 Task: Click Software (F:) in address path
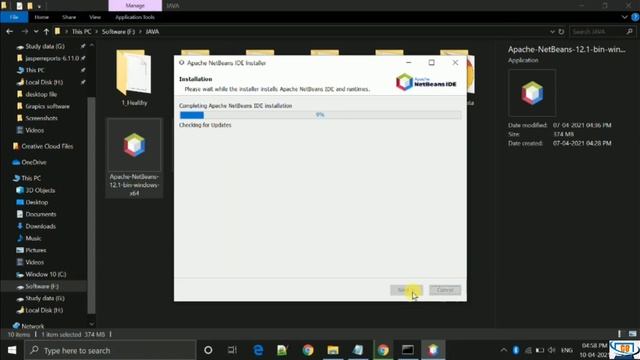pyautogui.click(x=118, y=31)
